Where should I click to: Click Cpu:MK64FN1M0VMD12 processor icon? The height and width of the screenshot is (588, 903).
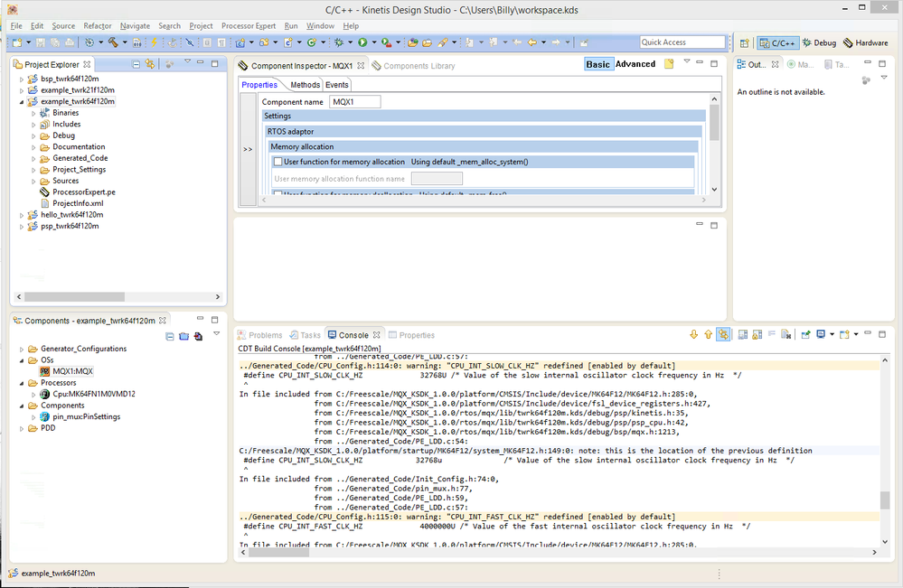[x=45, y=394]
